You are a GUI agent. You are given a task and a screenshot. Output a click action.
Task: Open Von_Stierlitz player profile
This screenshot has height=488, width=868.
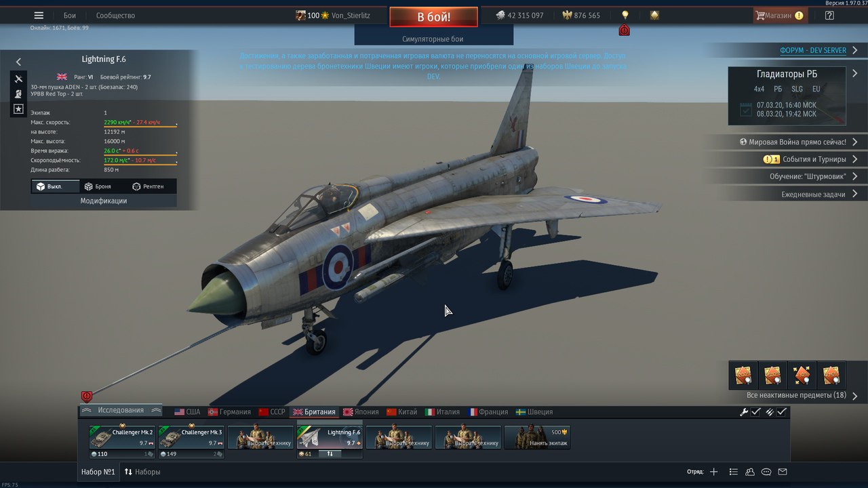pos(351,15)
